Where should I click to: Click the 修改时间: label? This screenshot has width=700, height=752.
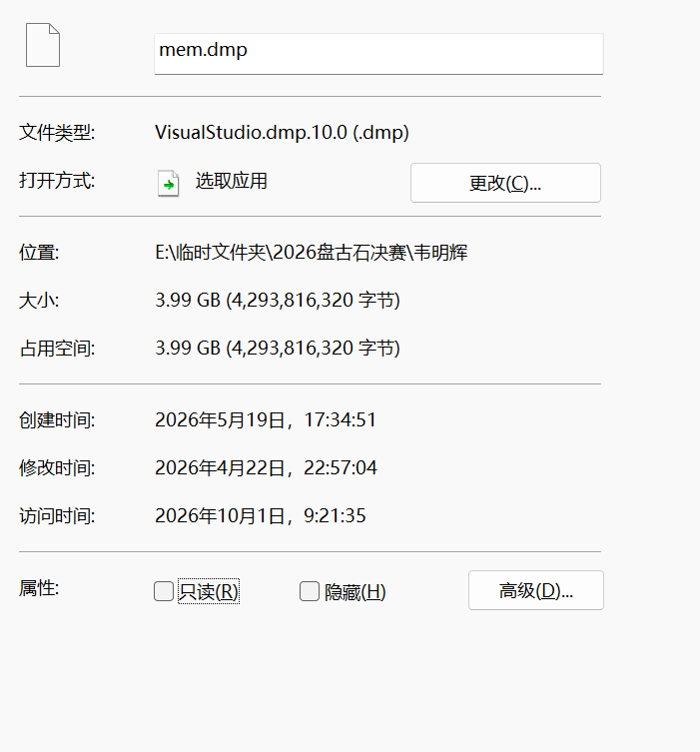point(57,468)
